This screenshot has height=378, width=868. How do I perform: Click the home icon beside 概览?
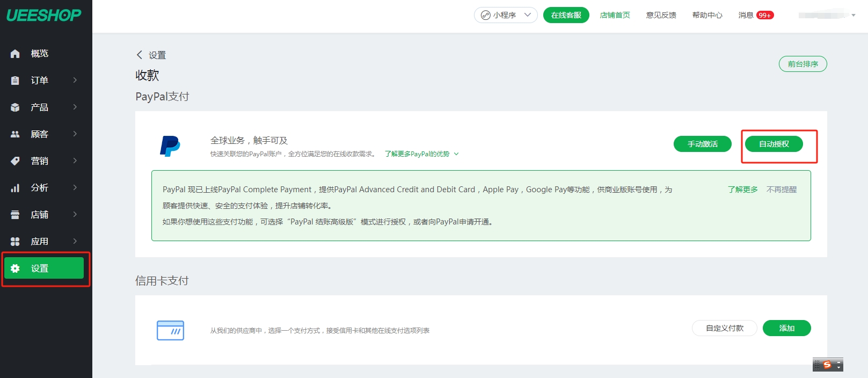point(15,54)
